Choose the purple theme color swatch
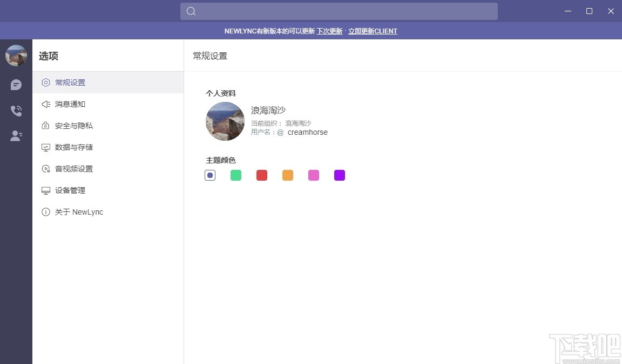The image size is (622, 364). pos(339,175)
